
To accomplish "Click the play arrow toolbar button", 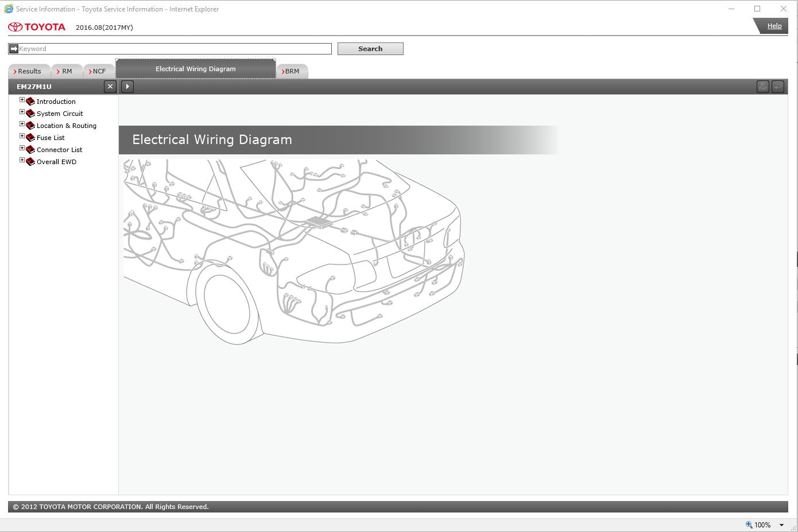I will click(127, 87).
